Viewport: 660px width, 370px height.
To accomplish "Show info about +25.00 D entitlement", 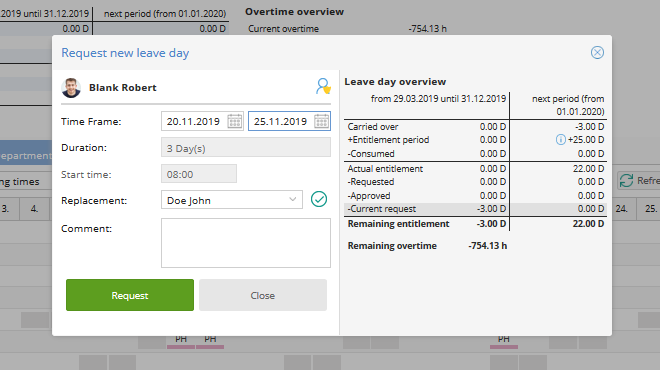I will [x=560, y=140].
